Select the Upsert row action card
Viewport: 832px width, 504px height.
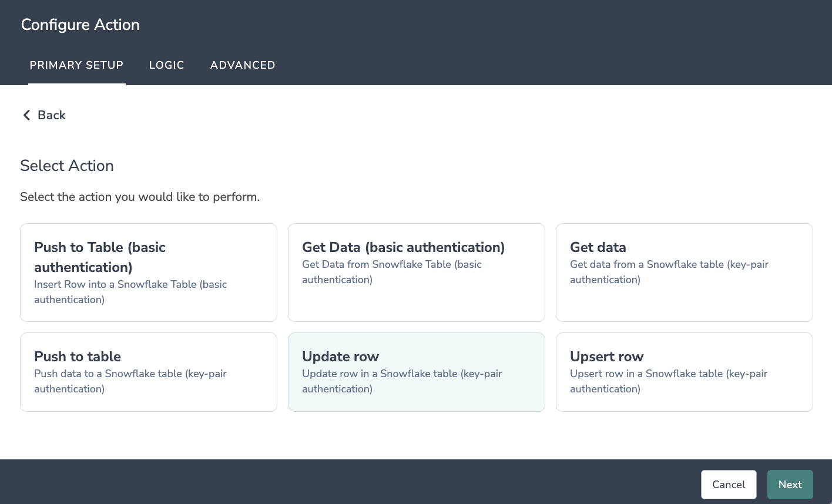click(684, 372)
